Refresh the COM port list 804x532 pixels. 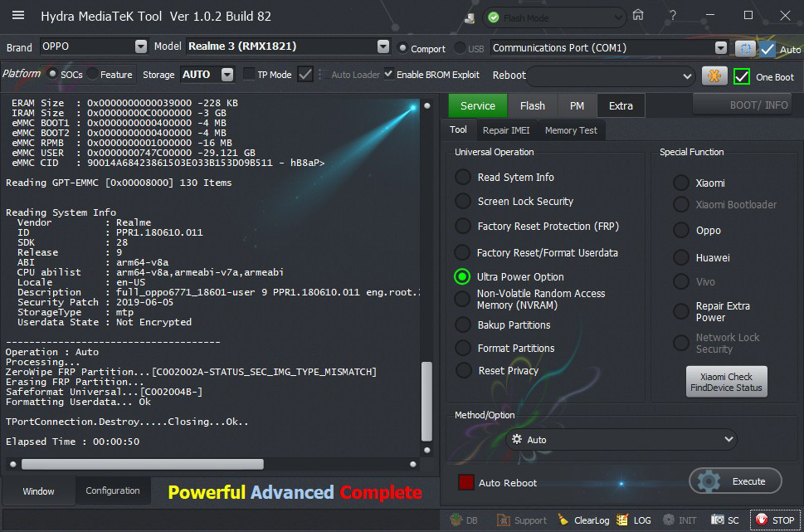coord(745,49)
